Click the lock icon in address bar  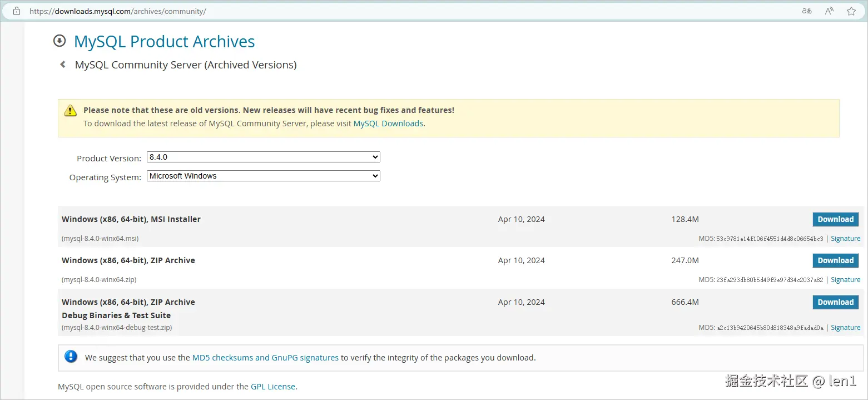pos(17,11)
